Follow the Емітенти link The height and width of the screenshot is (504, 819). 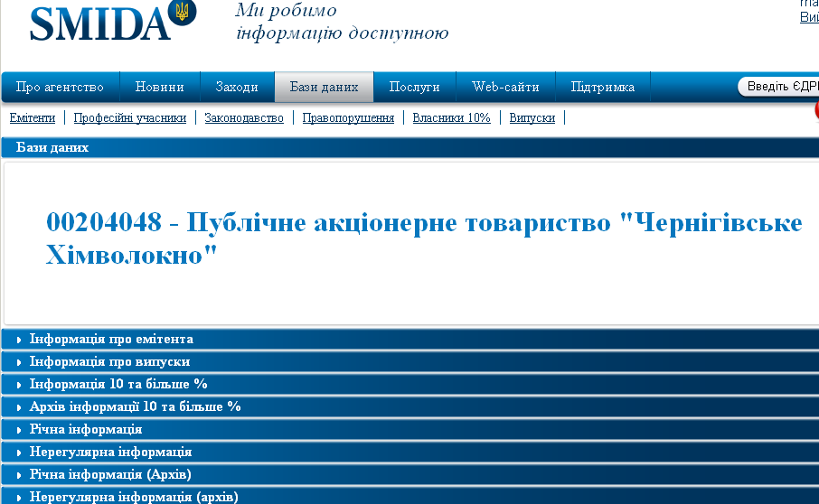click(33, 118)
